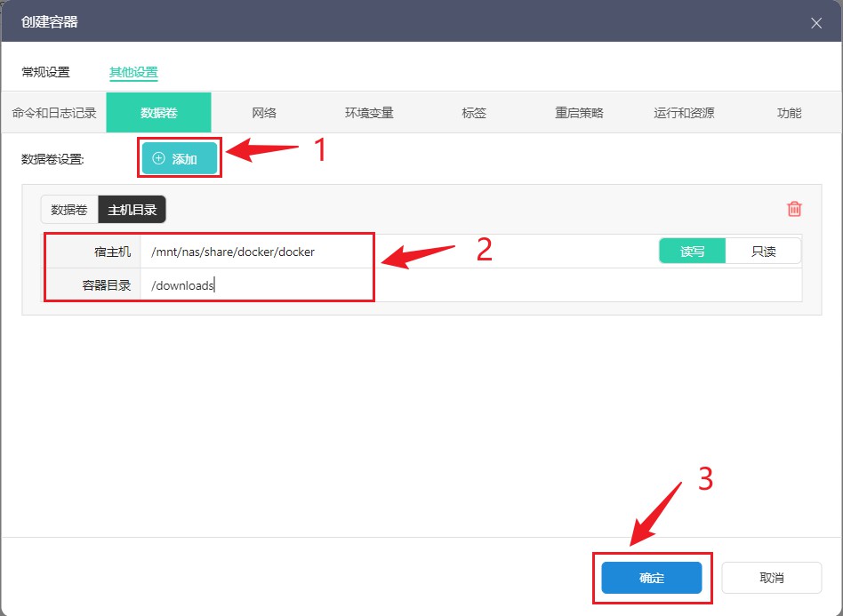Image resolution: width=843 pixels, height=616 pixels.
Task: Open the 标签 tab
Action: [474, 113]
